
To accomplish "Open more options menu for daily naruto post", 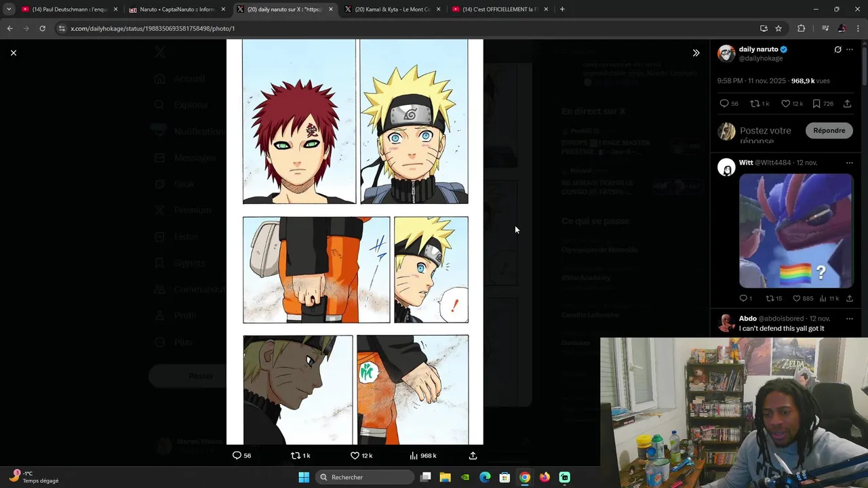I will click(x=850, y=49).
